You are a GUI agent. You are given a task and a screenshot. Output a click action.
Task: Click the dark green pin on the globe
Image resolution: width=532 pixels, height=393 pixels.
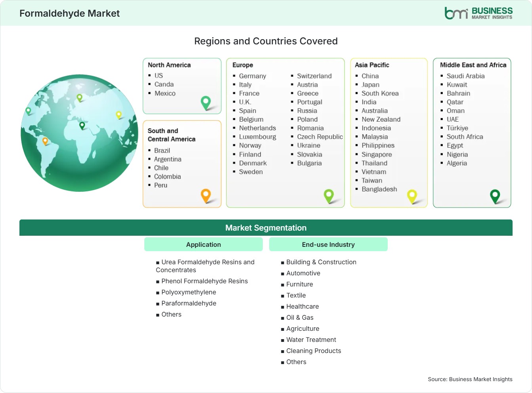[82, 126]
